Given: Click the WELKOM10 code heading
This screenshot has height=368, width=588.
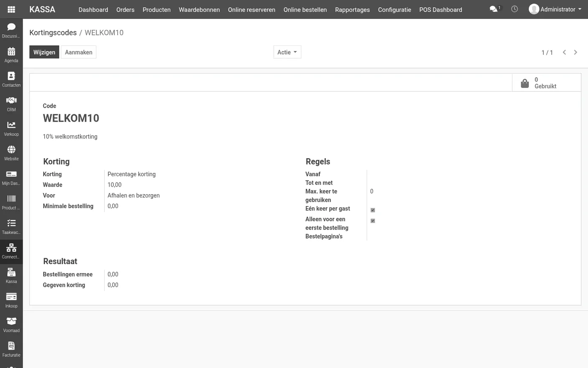Looking at the screenshot, I should (71, 118).
